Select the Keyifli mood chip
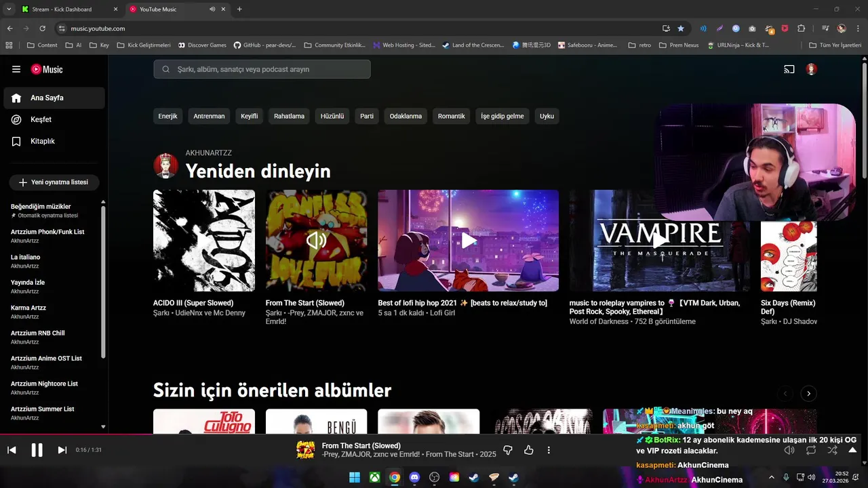868x488 pixels. coord(249,116)
